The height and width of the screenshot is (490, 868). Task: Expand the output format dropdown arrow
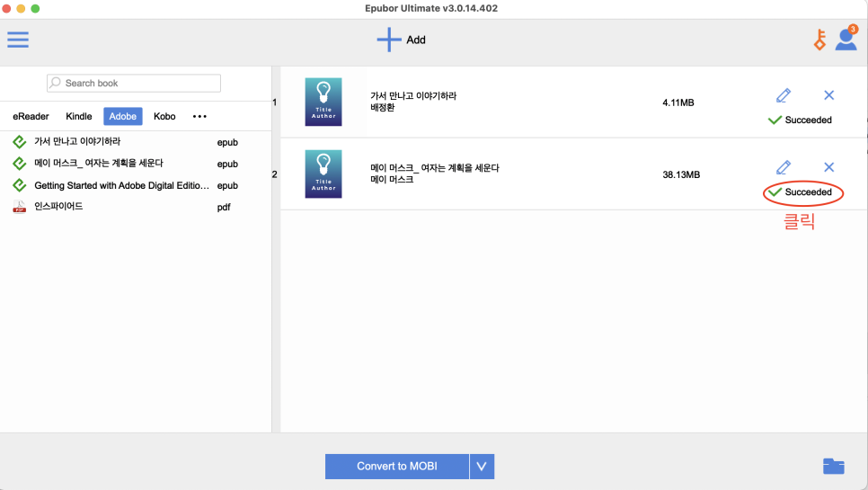[482, 467]
